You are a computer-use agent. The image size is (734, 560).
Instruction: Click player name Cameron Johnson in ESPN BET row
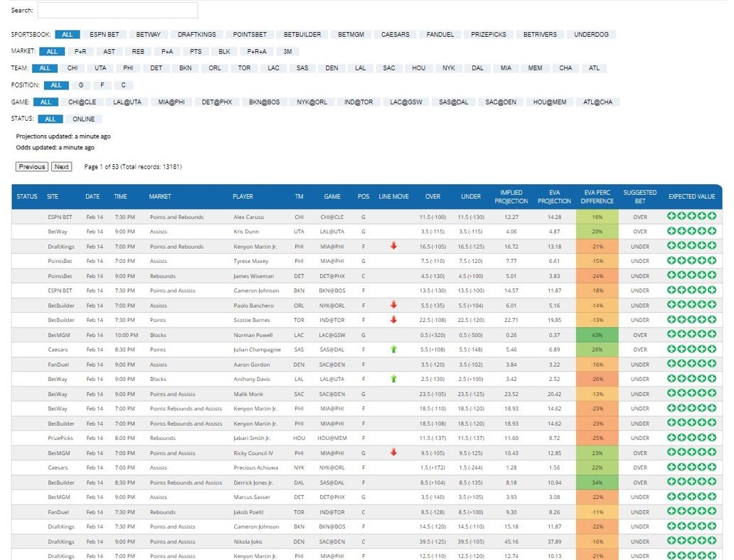pyautogui.click(x=256, y=291)
